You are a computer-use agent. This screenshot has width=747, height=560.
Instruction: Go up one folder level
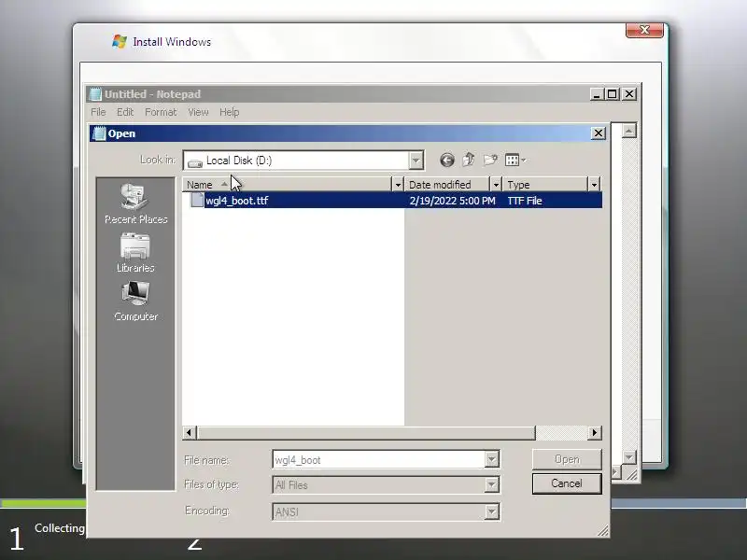pyautogui.click(x=469, y=160)
